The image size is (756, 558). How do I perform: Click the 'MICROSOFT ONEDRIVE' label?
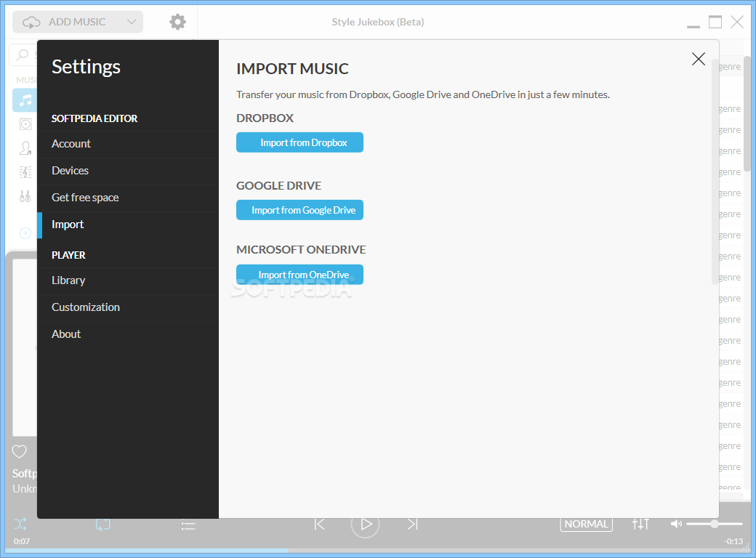click(x=301, y=250)
